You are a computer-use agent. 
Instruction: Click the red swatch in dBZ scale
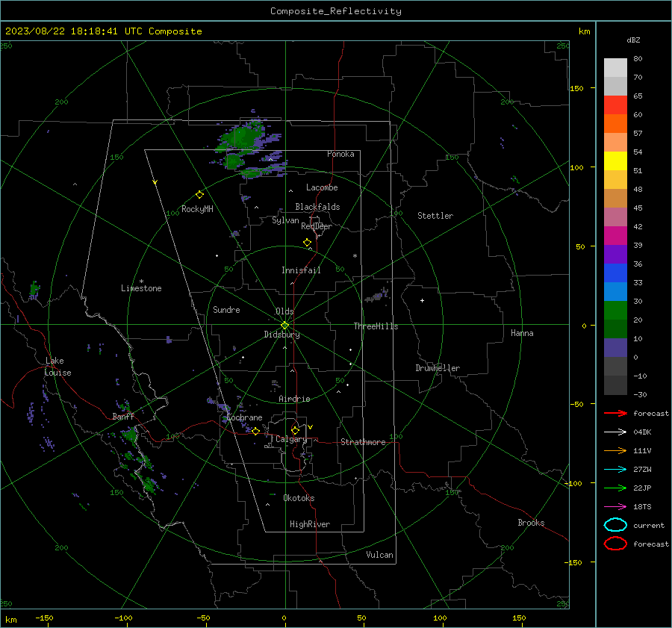tap(615, 105)
